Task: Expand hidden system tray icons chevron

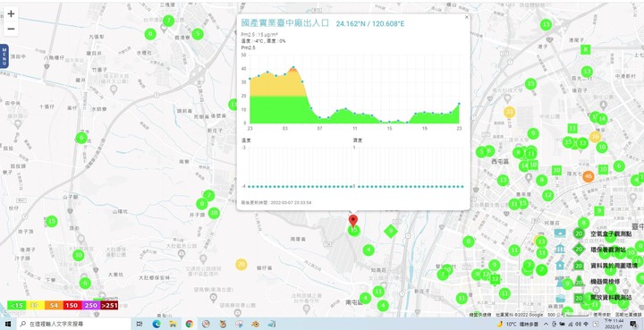Action: [x=546, y=324]
